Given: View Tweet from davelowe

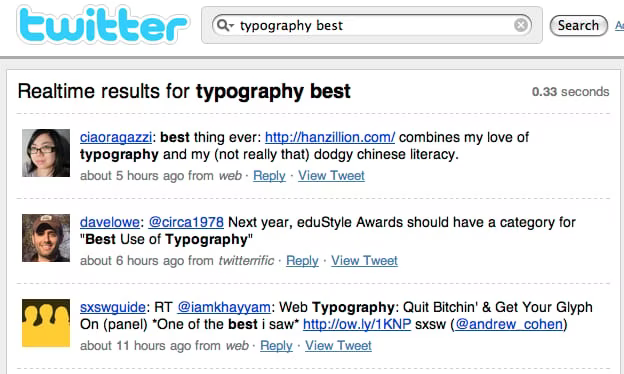Looking at the screenshot, I should [x=364, y=261].
